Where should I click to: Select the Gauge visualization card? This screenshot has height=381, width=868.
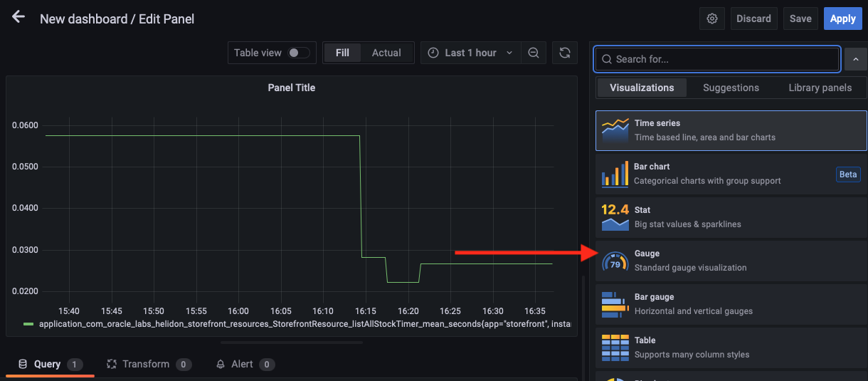click(731, 261)
